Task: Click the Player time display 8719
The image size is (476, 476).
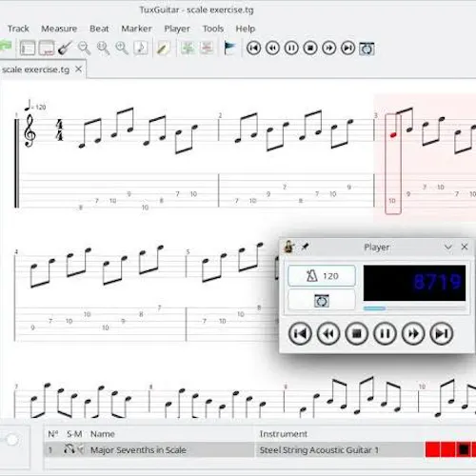Action: [x=414, y=283]
